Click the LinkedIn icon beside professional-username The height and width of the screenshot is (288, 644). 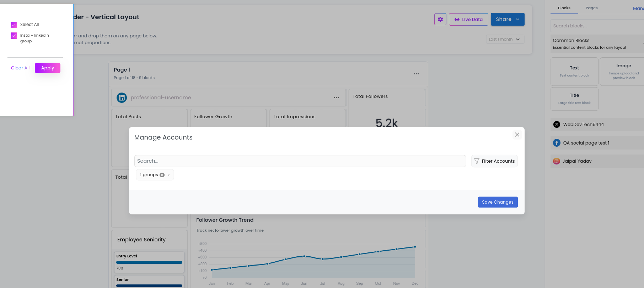[122, 98]
